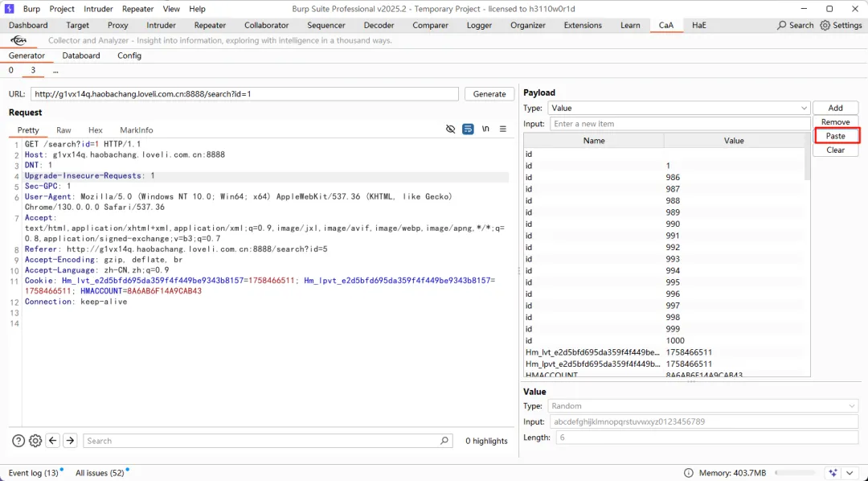
Task: Click the AI sparkle icon in status bar
Action: point(833,473)
